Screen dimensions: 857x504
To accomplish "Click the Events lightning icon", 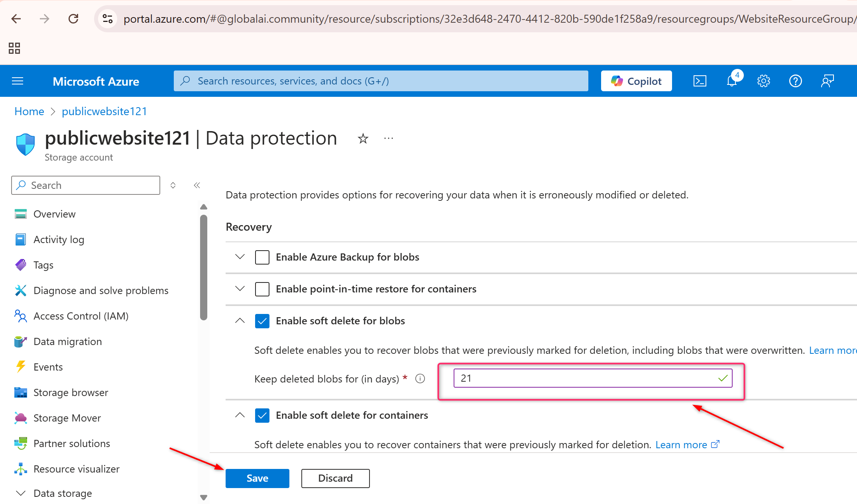I will (x=21, y=367).
